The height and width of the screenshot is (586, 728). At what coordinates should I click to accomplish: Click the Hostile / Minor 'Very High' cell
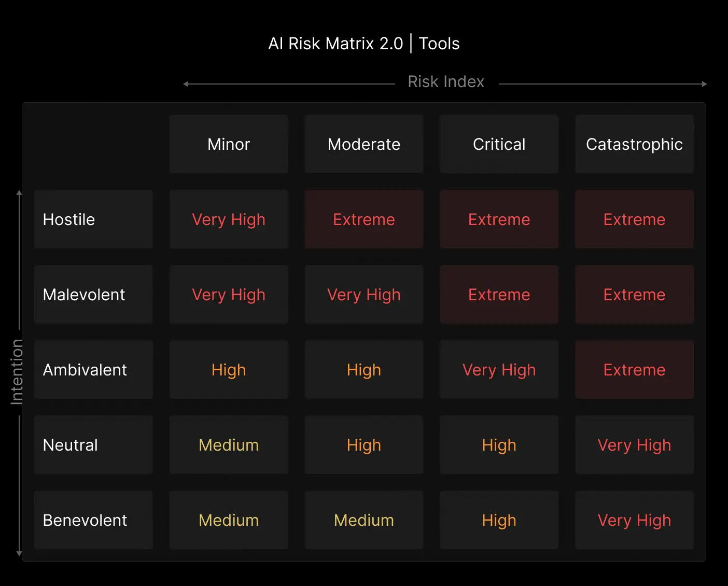tap(229, 219)
